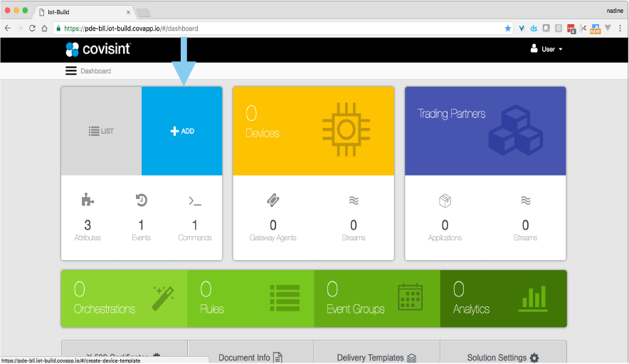Click the Commands terminal prompt icon

click(195, 201)
